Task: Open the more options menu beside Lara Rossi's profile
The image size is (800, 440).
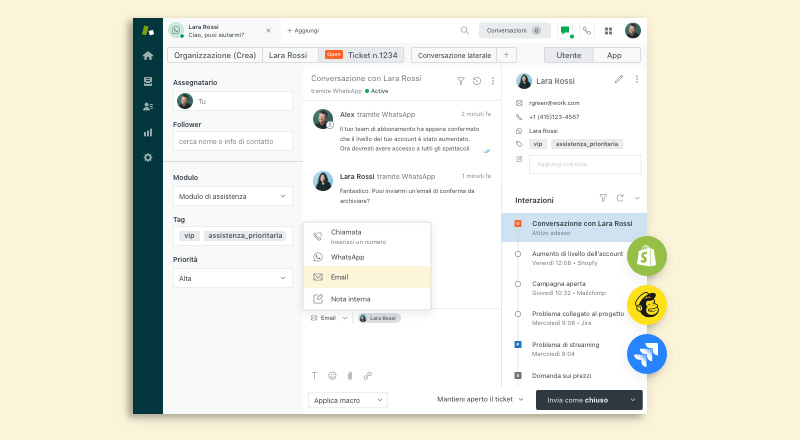Action: pyautogui.click(x=637, y=79)
